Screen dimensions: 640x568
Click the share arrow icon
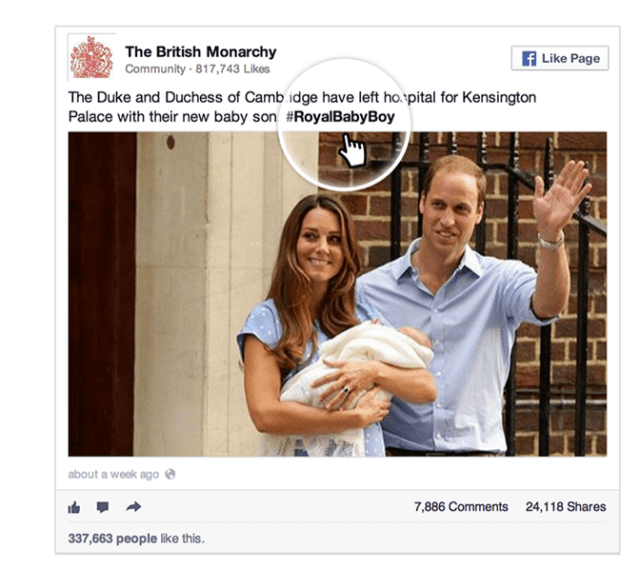point(133,507)
